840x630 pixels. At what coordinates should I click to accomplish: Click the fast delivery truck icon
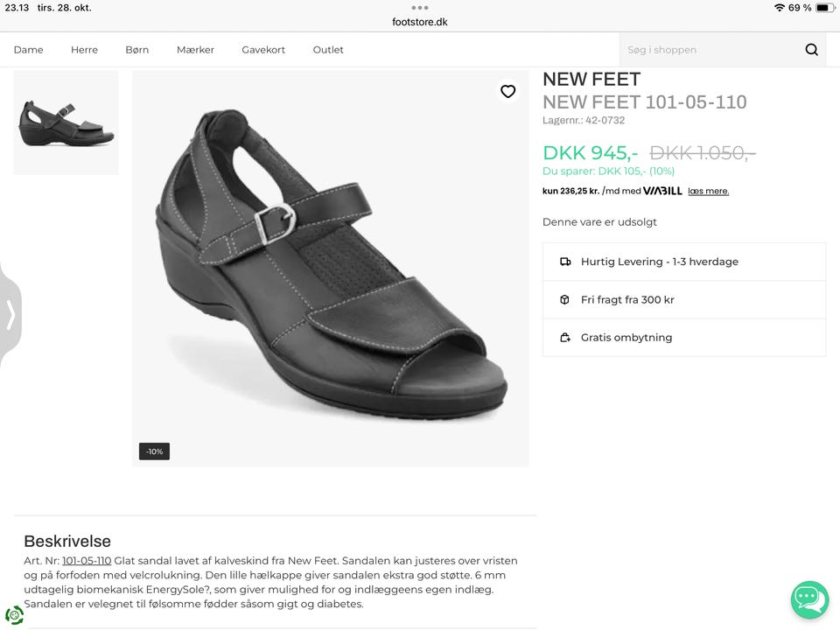click(x=564, y=262)
